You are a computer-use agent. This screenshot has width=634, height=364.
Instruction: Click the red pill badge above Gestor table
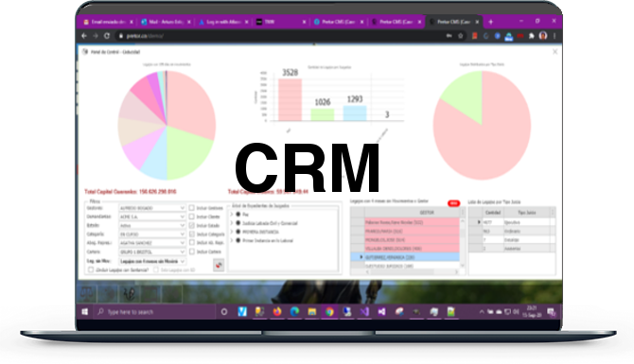[x=453, y=203]
